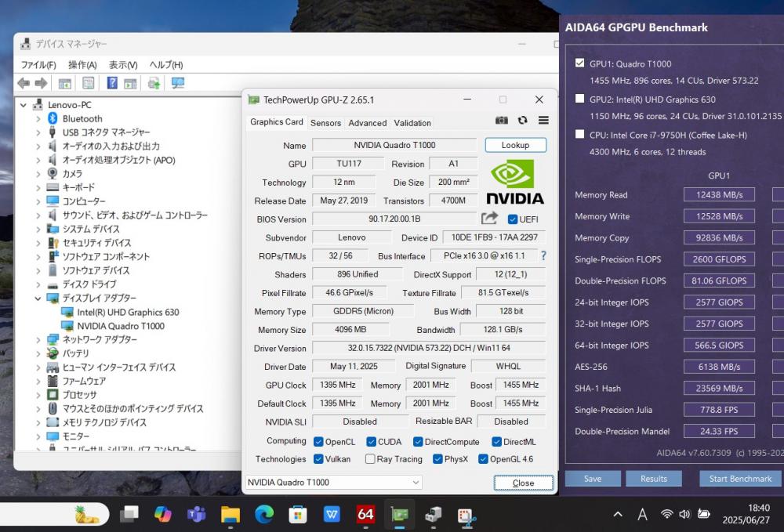
Task: Click the GPU-Z refresh icon
Action: click(522, 121)
